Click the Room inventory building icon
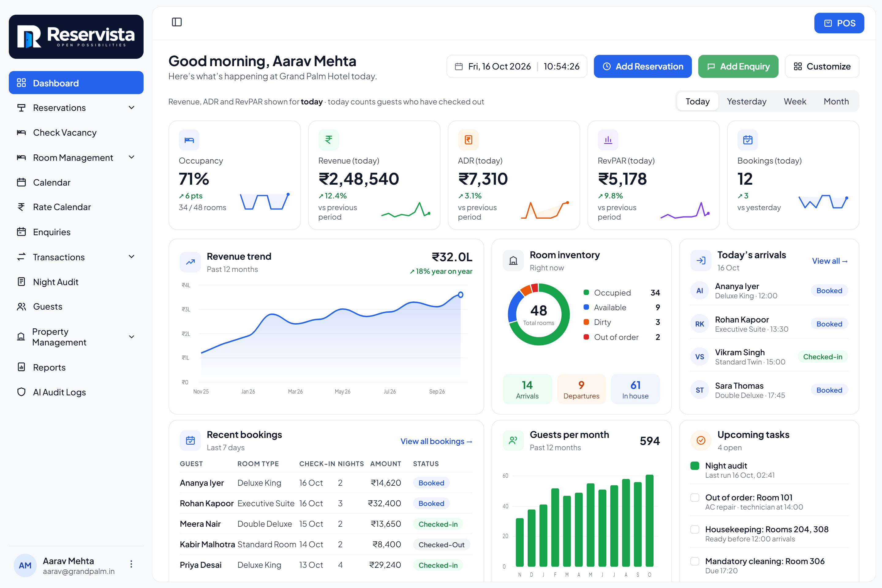 [x=513, y=260]
